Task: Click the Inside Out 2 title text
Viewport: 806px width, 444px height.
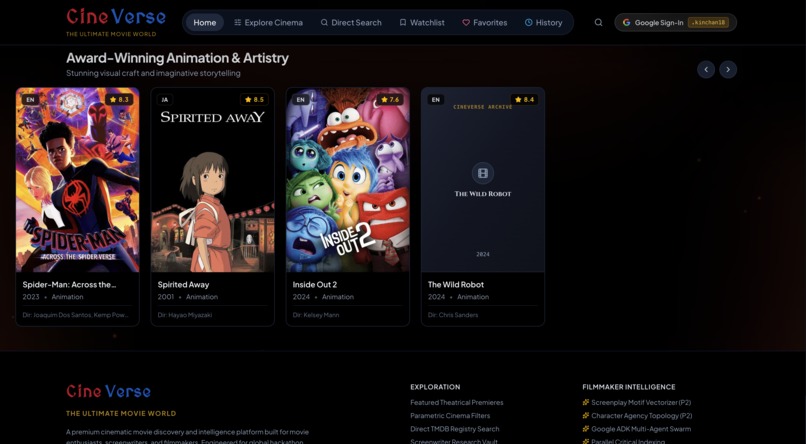Action: click(315, 284)
